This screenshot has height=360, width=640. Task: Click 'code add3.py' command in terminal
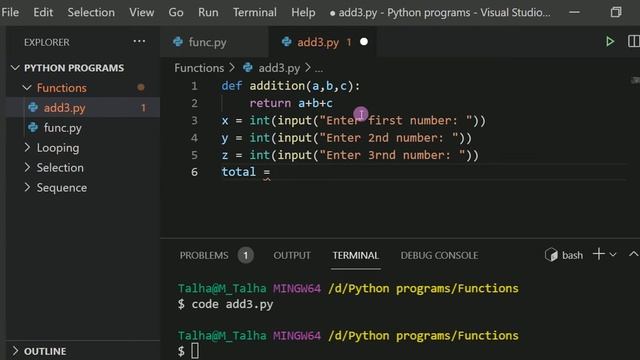232,304
